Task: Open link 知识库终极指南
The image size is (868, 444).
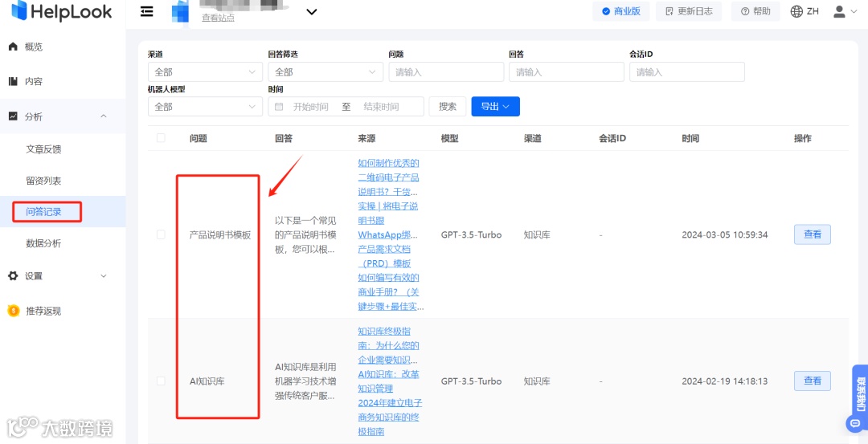Action: point(389,345)
